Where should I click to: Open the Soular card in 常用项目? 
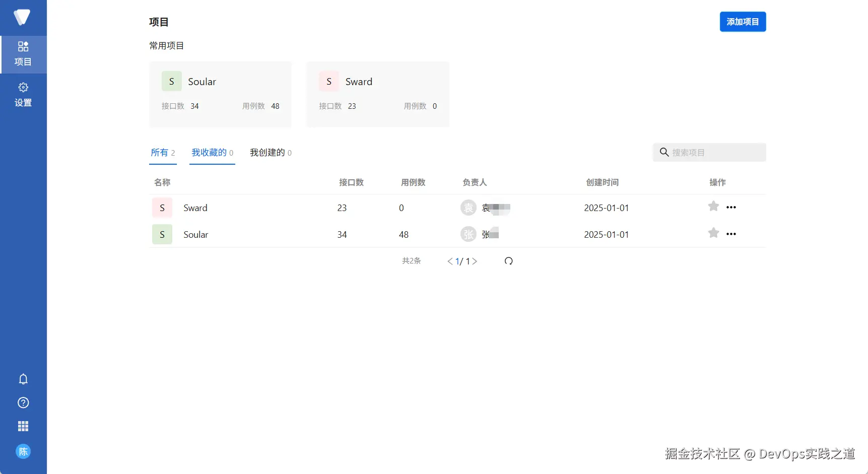pyautogui.click(x=221, y=94)
